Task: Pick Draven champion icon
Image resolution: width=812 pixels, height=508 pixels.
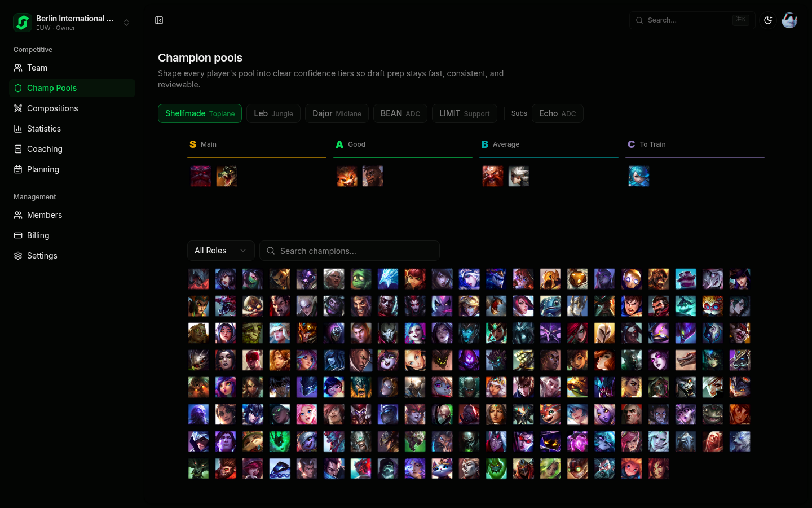Action: pyautogui.click(x=361, y=306)
